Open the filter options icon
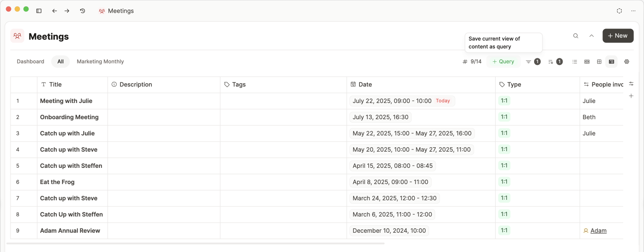This screenshot has height=252, width=644. (529, 62)
